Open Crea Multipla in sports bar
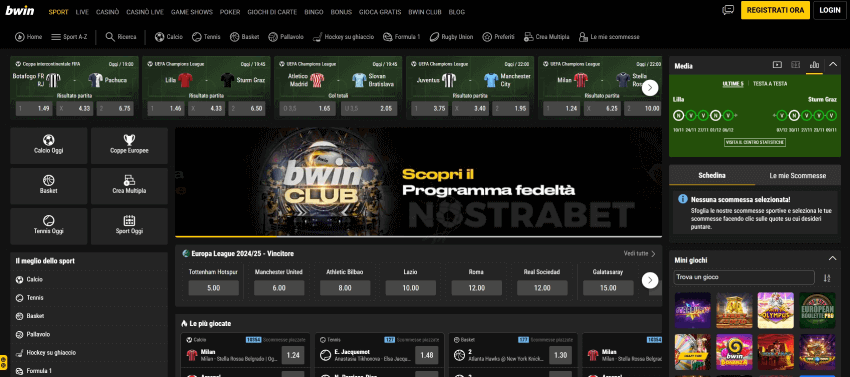Viewport: 850px width, 377px height. (546, 37)
